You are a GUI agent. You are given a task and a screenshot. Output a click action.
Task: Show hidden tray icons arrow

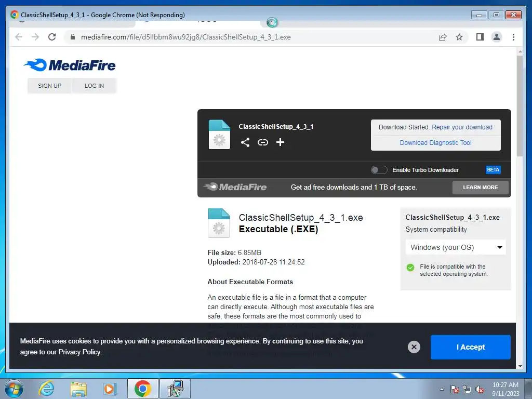(442, 389)
